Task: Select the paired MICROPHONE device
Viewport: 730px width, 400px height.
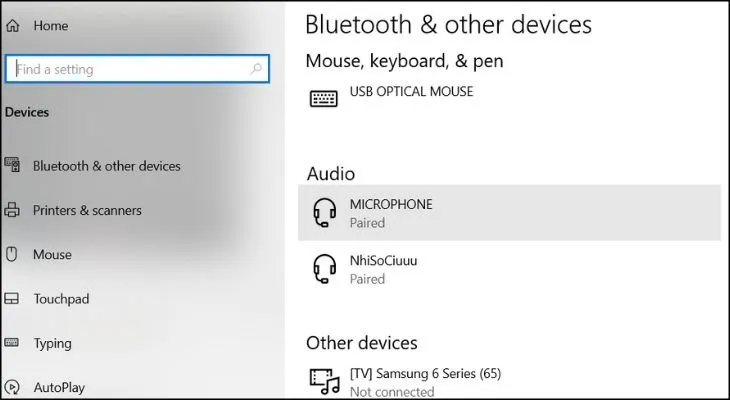Action: (509, 212)
